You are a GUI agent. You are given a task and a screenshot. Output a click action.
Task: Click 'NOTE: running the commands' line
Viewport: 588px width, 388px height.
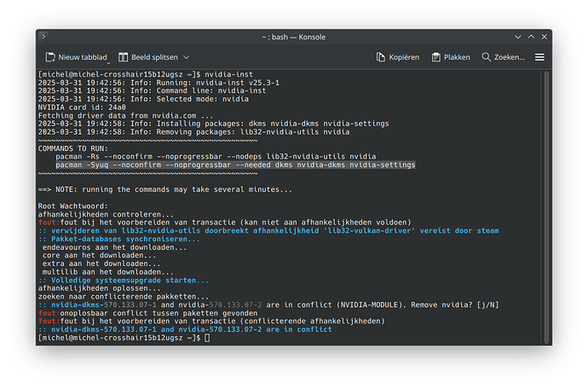coord(165,189)
